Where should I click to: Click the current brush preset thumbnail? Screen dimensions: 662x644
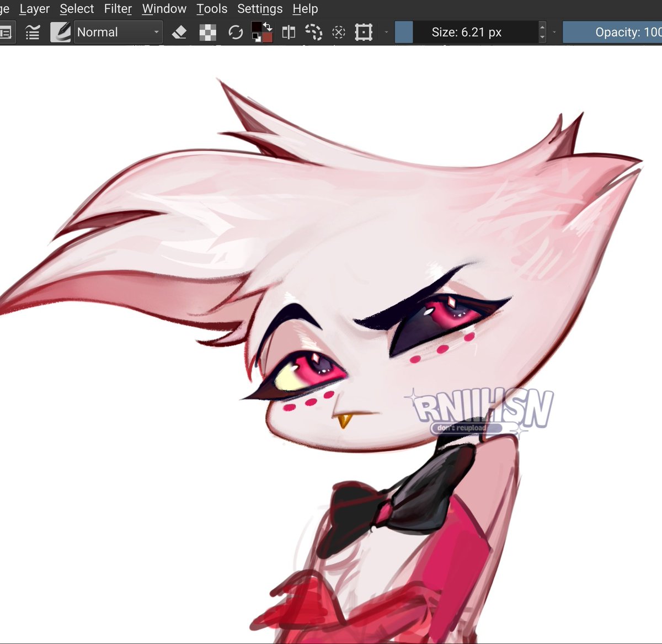(x=61, y=32)
